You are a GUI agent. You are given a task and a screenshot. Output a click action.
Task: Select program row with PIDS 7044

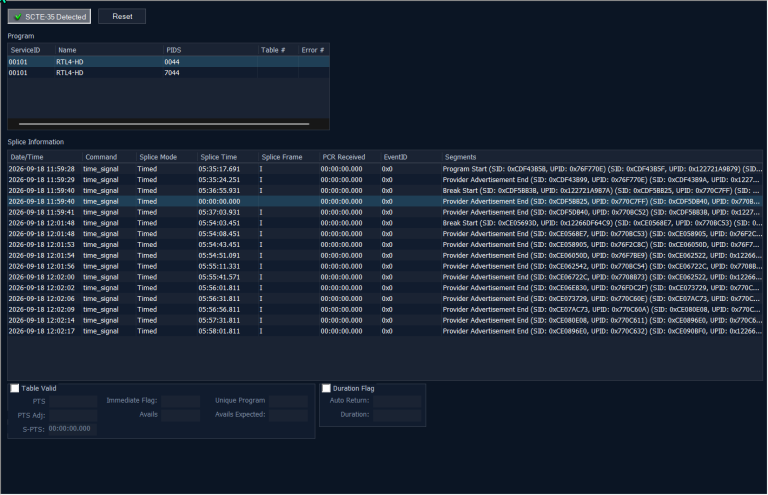(x=168, y=72)
